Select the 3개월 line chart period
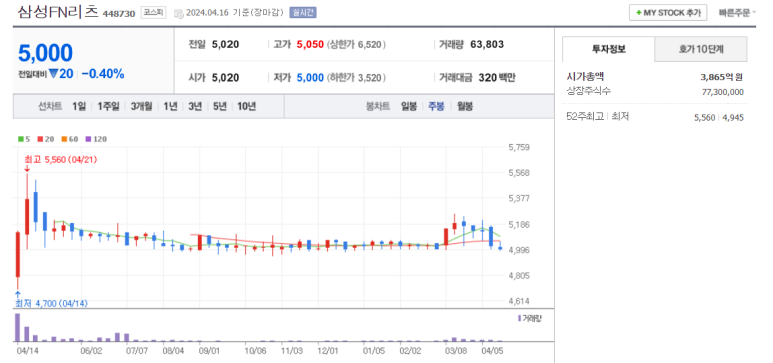773x363 pixels. 141,106
